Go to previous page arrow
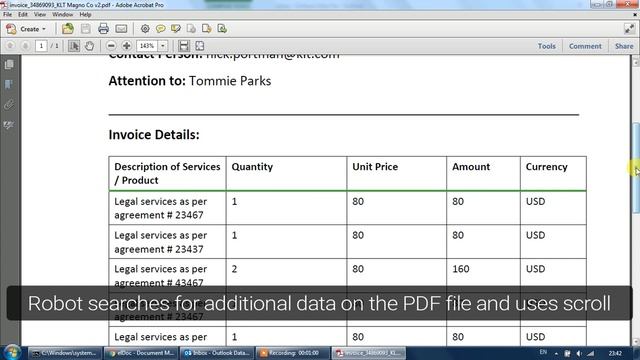Image resolution: width=640 pixels, height=360 pixels. [x=10, y=46]
